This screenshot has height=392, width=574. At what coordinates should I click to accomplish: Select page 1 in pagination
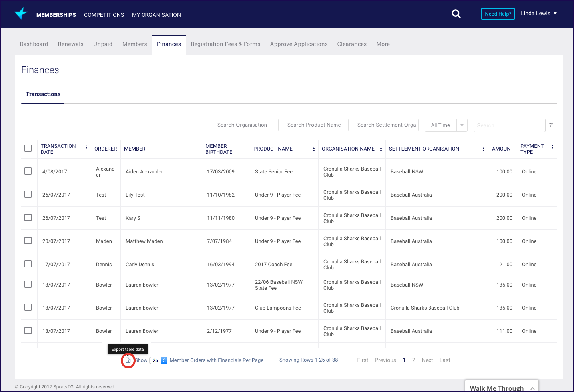tap(404, 360)
